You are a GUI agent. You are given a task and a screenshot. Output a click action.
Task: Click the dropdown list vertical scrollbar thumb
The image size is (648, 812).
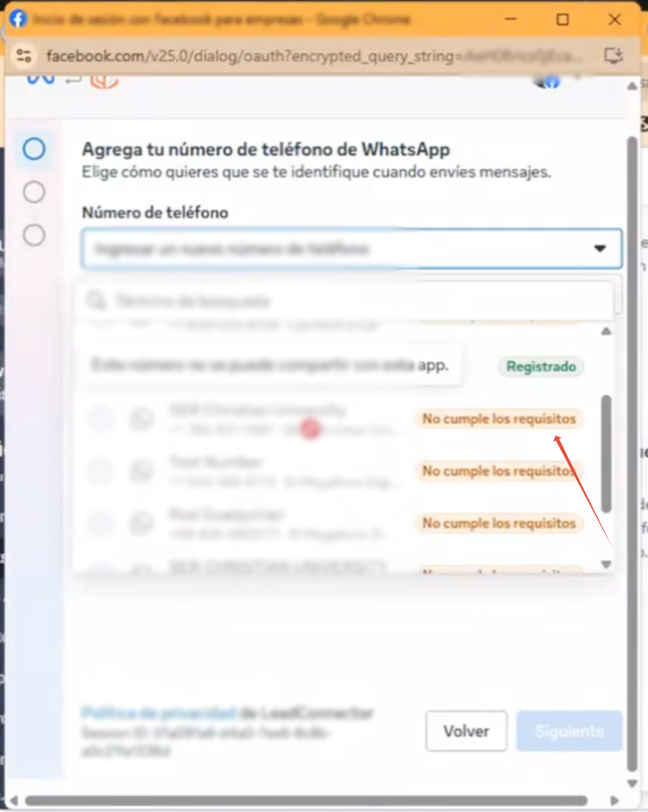[606, 454]
